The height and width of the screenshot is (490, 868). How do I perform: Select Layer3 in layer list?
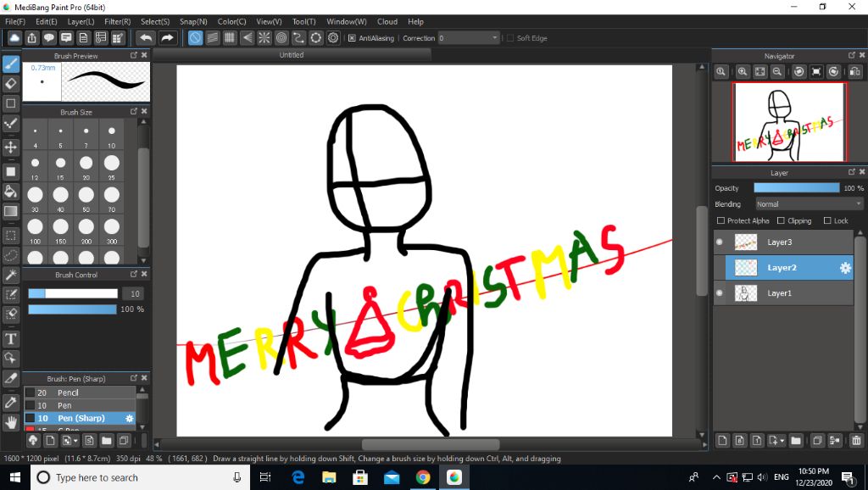[784, 242]
